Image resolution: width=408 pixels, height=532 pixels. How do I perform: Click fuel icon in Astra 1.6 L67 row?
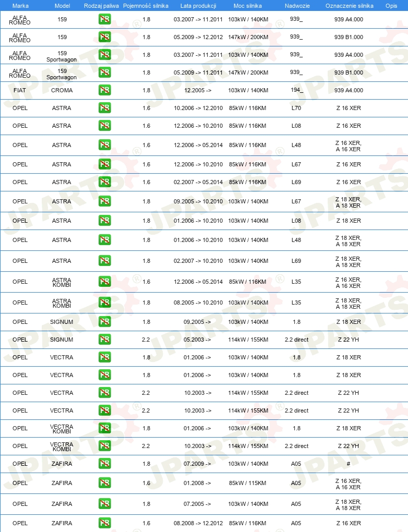104,164
